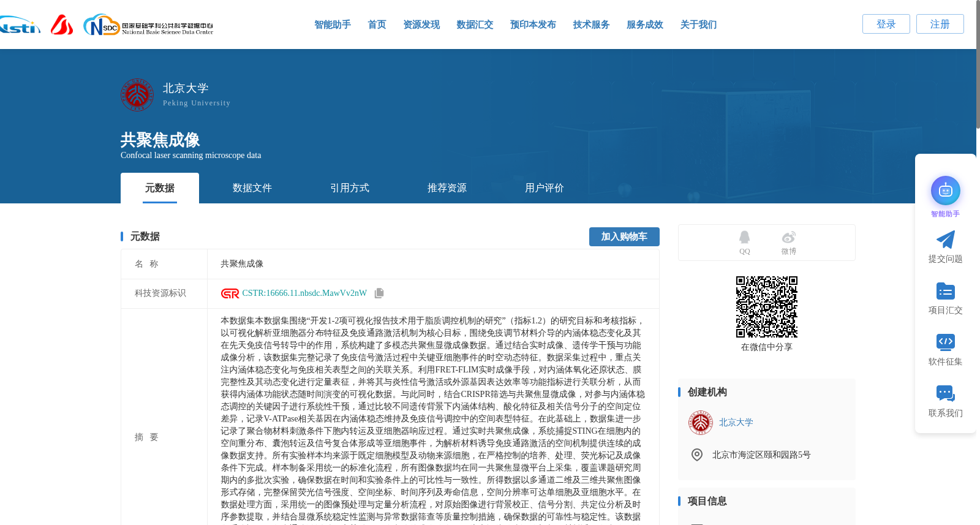
Task: Click Peking University emblem under 创建机构
Action: (x=701, y=423)
